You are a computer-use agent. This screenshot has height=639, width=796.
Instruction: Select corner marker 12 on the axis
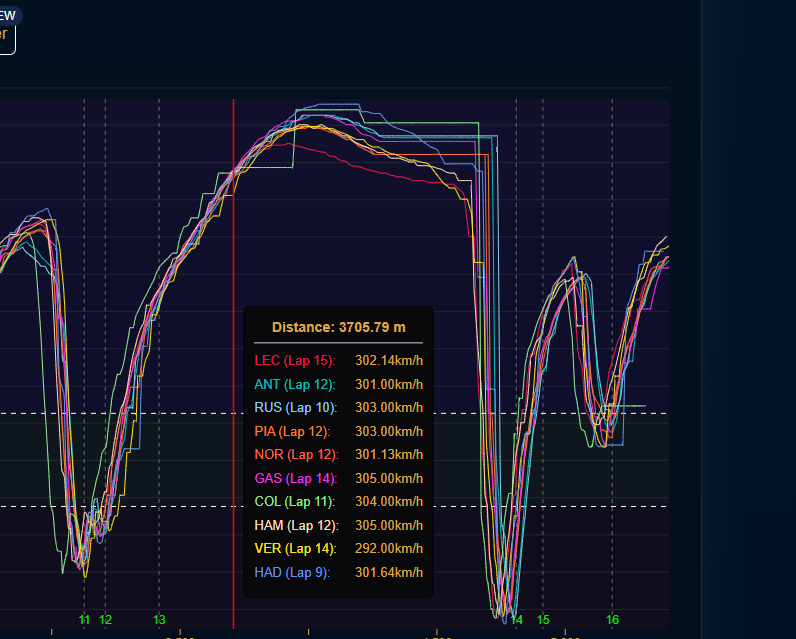pyautogui.click(x=105, y=620)
